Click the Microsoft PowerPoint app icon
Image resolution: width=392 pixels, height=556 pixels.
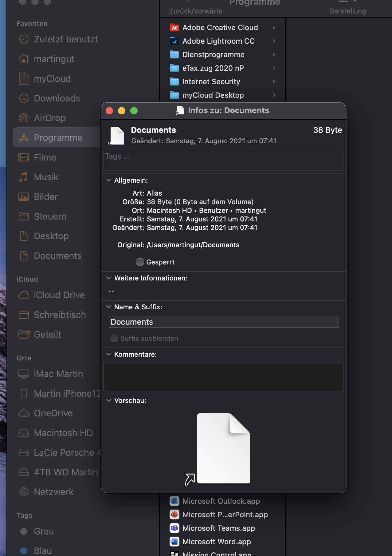coord(174,514)
